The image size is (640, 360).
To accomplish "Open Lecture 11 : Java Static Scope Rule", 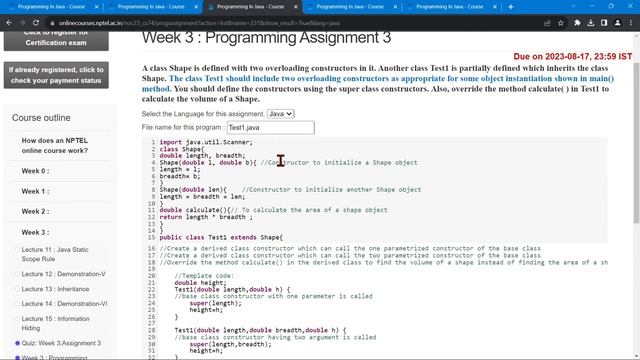I will click(x=55, y=254).
